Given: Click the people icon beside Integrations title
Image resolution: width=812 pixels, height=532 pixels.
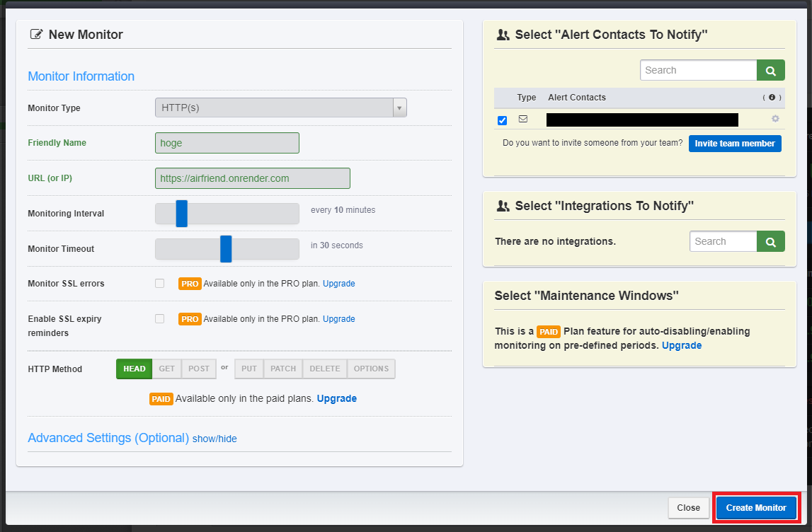Looking at the screenshot, I should 503,206.
